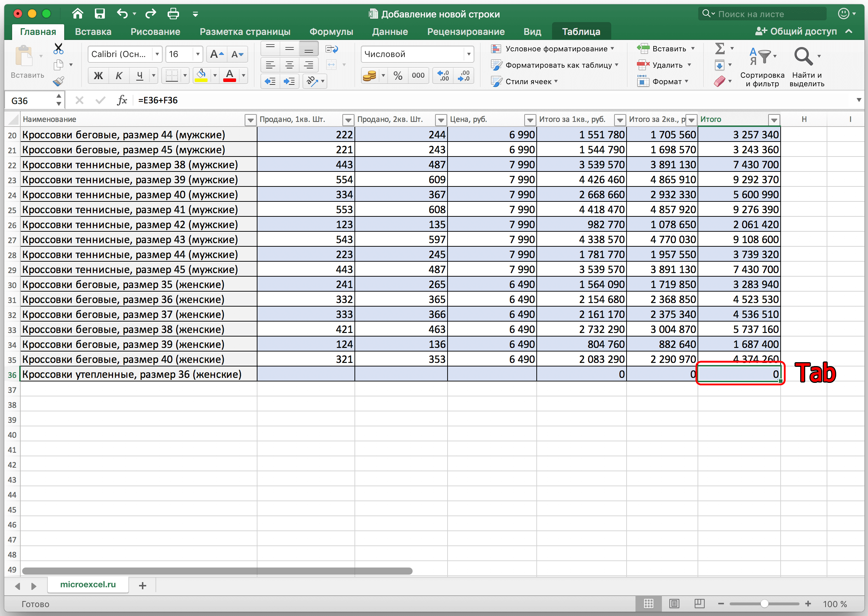Viewport: 868px width, 616px height.
Task: Click the Общий доступ share button
Action: [x=796, y=31]
